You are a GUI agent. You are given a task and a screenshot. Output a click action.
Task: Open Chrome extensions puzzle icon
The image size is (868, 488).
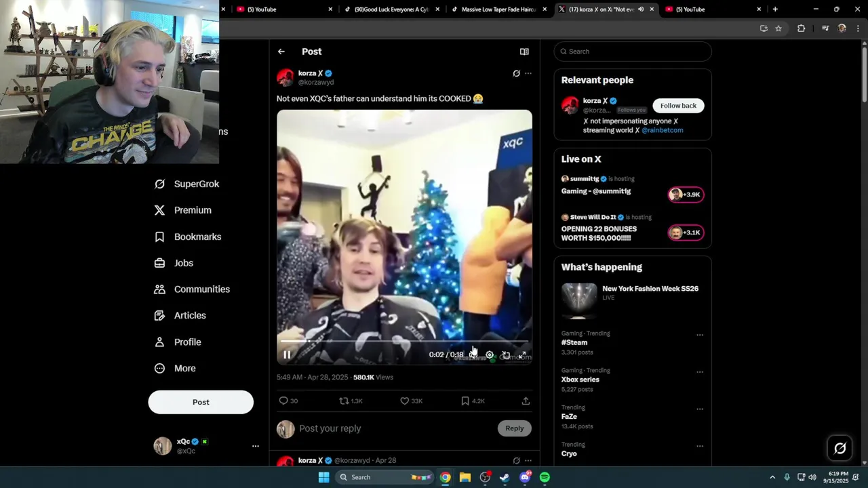[801, 28]
